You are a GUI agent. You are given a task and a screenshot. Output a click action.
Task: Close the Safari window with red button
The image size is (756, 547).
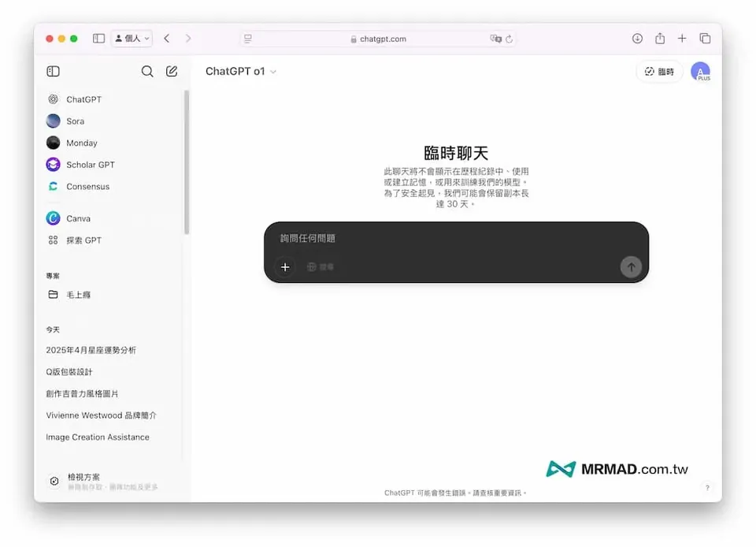tap(49, 39)
